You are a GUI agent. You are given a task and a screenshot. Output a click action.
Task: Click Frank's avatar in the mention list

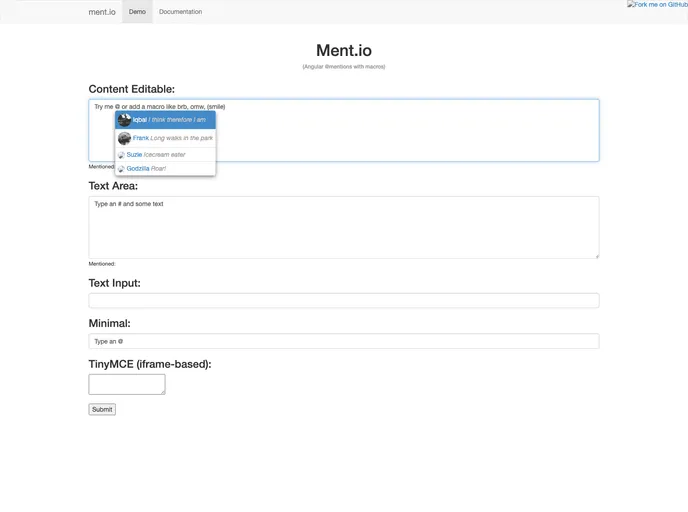tap(125, 138)
